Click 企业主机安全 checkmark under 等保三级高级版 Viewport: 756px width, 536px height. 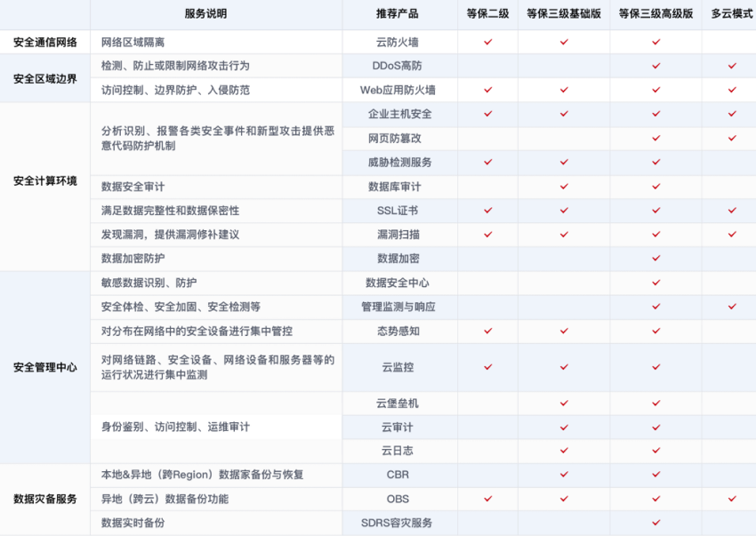point(655,114)
